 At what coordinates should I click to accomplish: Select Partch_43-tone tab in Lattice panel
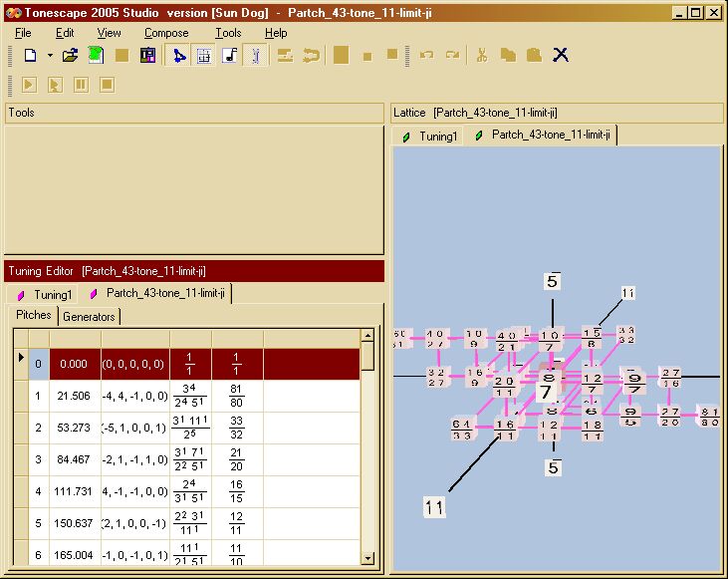coord(542,136)
